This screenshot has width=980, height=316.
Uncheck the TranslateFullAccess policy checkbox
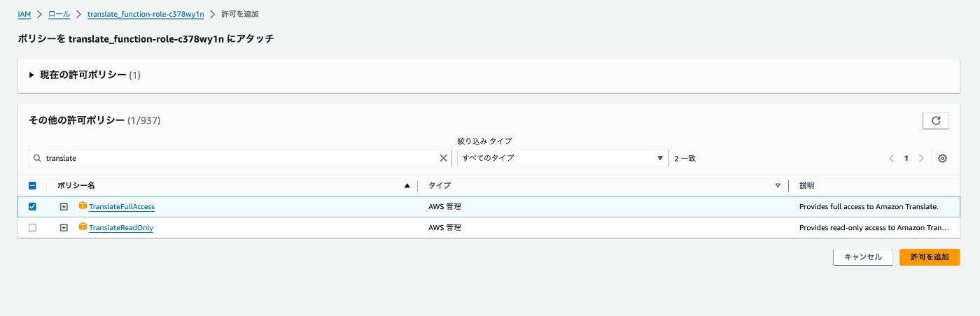32,206
